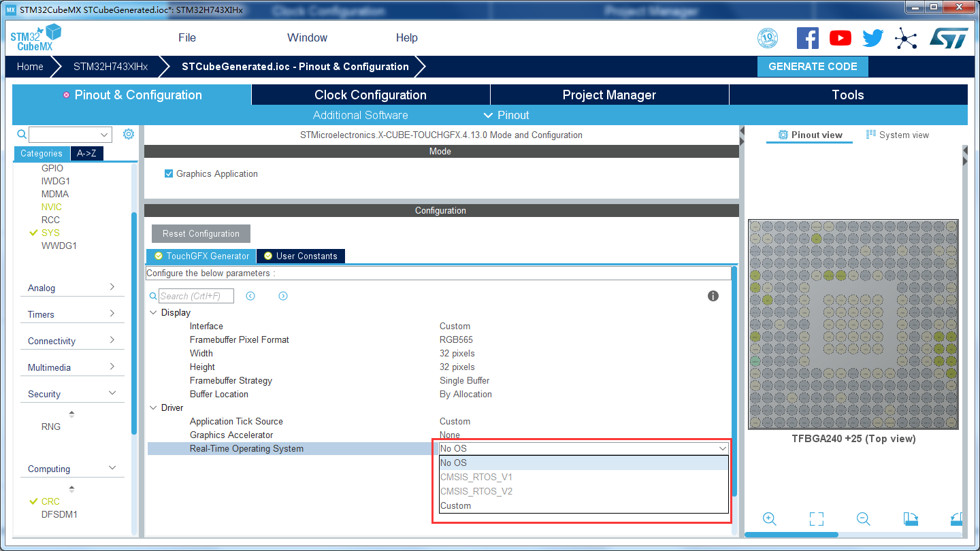Toggle the Graphics Application checkbox
980x551 pixels.
(169, 173)
